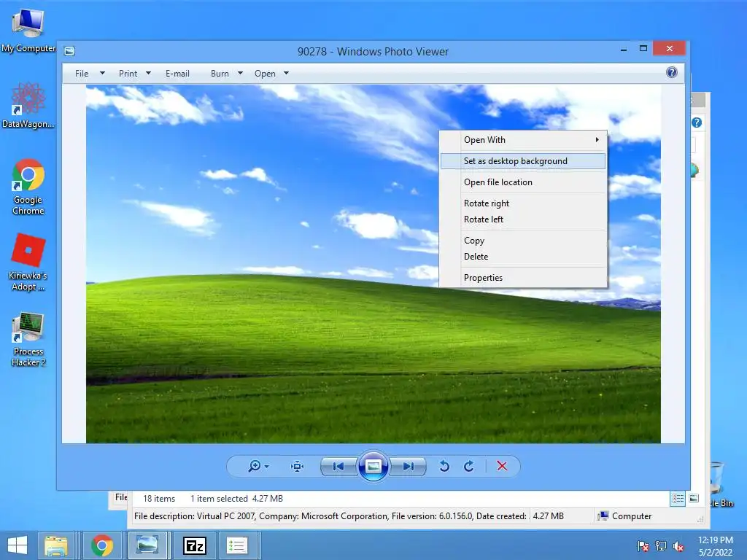Switch to Photo Viewer taskbar button
The image size is (747, 560).
(x=147, y=545)
